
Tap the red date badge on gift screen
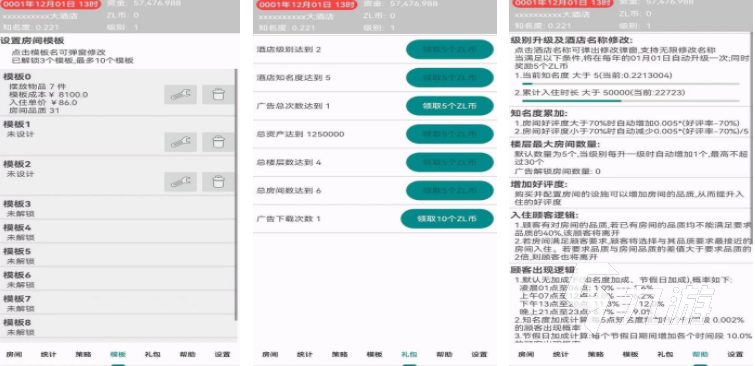point(306,5)
